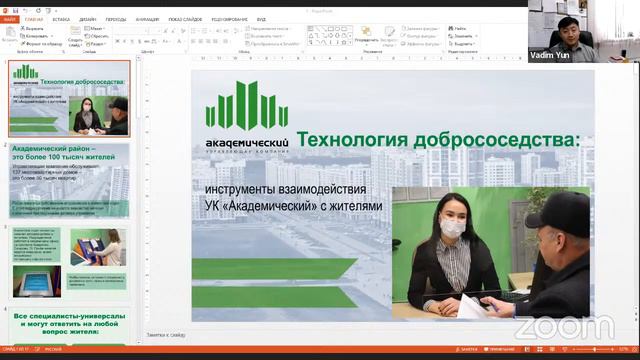640x360 pixels.
Task: Open Shape Effects (Эффекты фигуры)
Action: 420,44
